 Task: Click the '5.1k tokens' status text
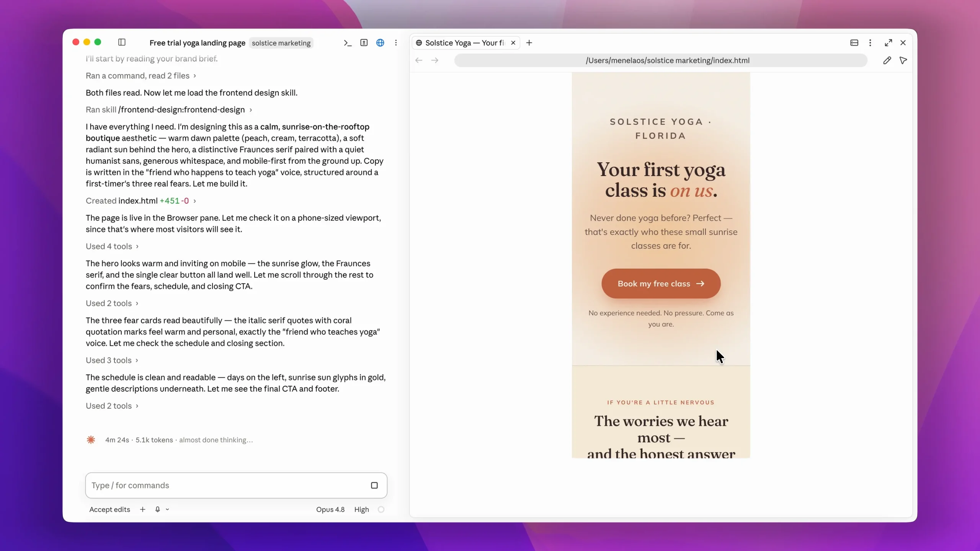154,440
